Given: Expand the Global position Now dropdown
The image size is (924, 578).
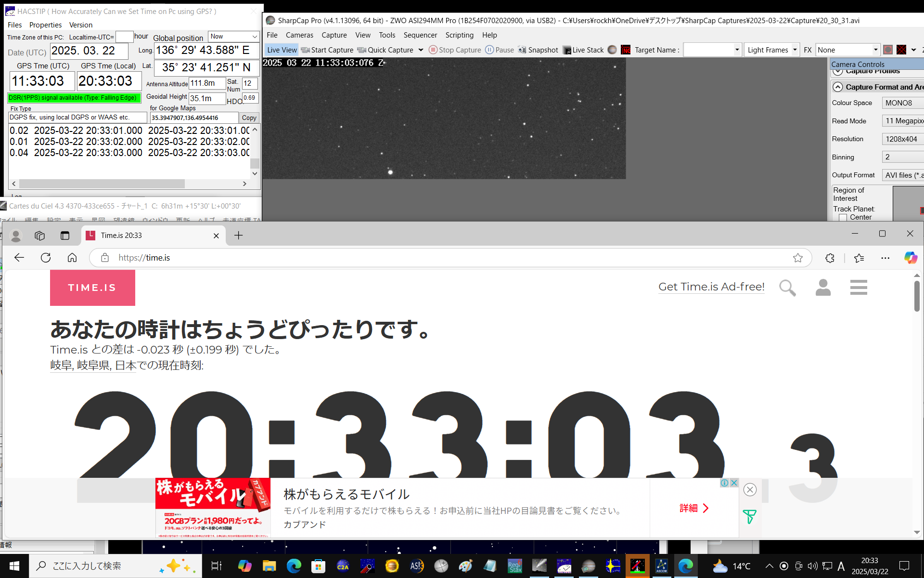Looking at the screenshot, I should click(255, 37).
